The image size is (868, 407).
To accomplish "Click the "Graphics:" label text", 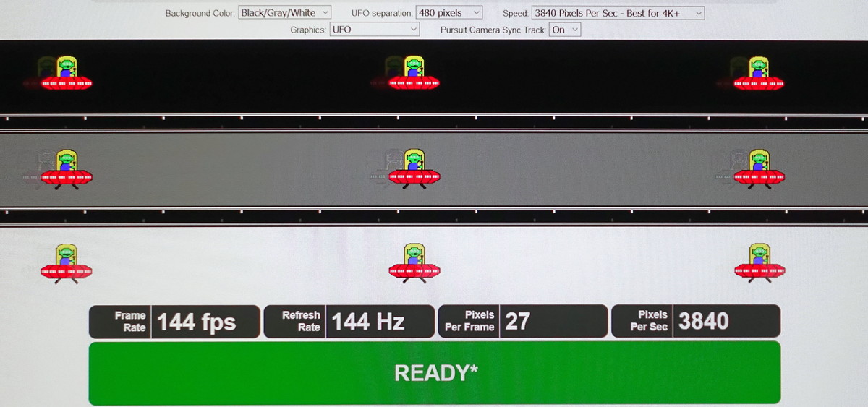I will (x=308, y=30).
